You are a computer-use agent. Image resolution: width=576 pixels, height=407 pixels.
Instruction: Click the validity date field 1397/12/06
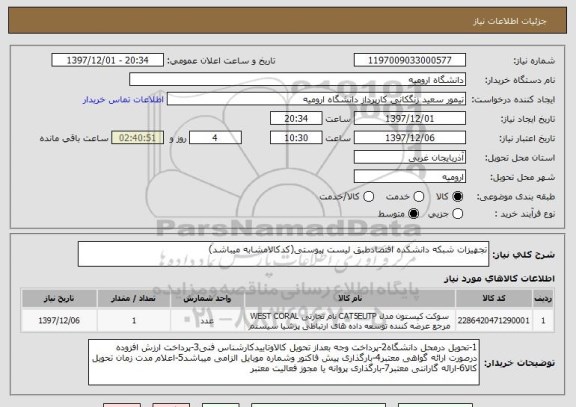click(x=410, y=138)
